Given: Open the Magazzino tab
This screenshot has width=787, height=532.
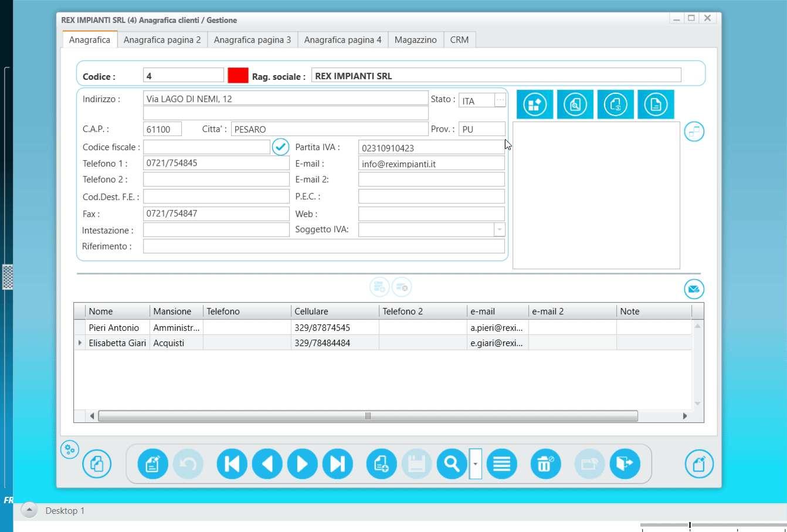Looking at the screenshot, I should [416, 40].
